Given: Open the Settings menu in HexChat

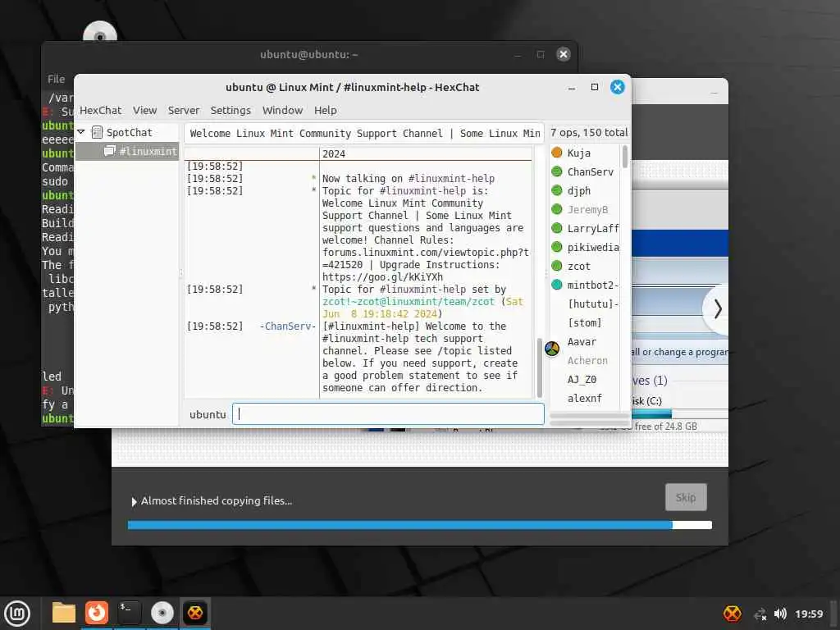Looking at the screenshot, I should (x=231, y=111).
